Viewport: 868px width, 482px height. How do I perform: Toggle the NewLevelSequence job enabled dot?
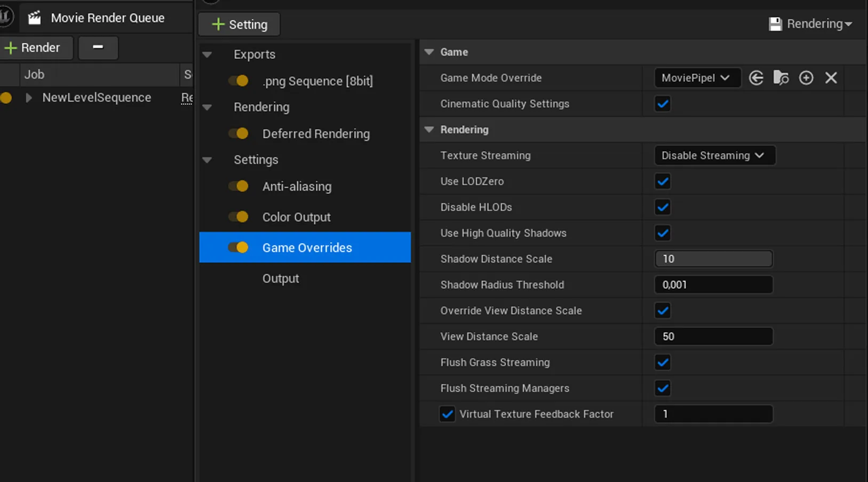(x=6, y=98)
